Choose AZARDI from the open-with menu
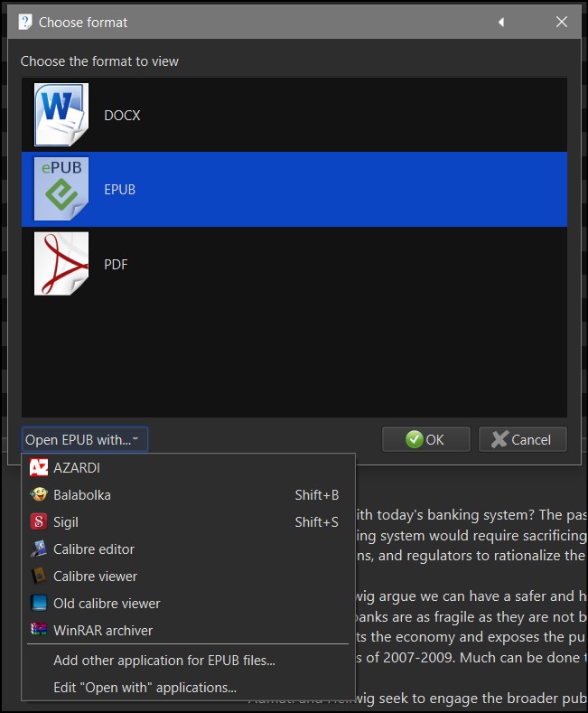The height and width of the screenshot is (713, 588). (188, 467)
